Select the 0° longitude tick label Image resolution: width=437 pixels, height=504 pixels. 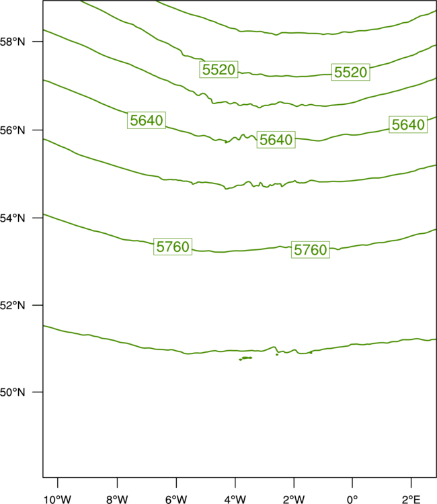[x=352, y=499]
